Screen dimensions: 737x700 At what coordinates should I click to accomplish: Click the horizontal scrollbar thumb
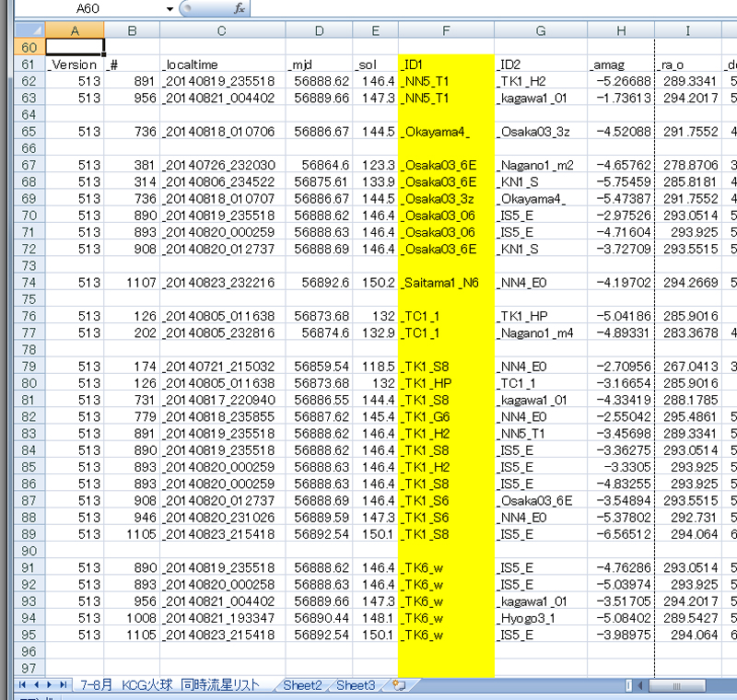click(677, 686)
